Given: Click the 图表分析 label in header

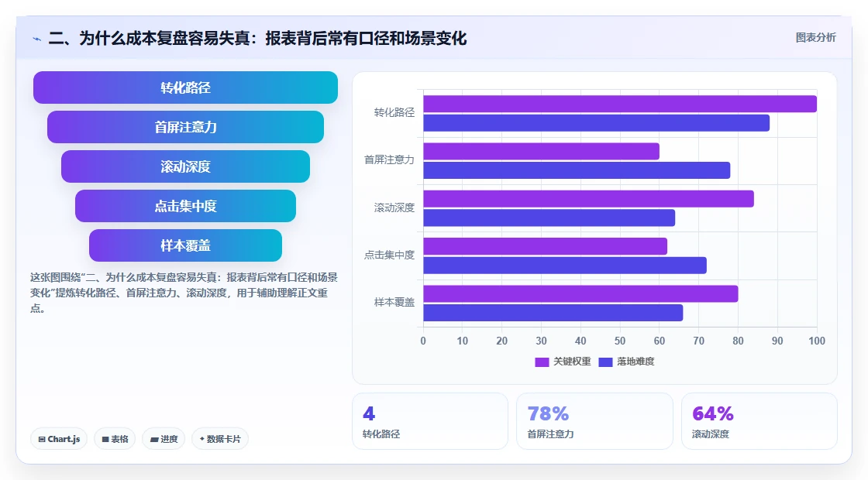Looking at the screenshot, I should 815,38.
